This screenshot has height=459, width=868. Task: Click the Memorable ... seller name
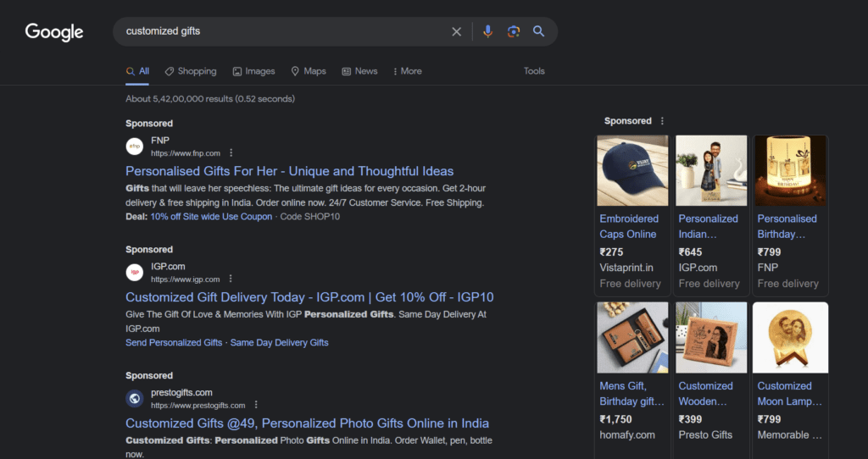pos(789,435)
